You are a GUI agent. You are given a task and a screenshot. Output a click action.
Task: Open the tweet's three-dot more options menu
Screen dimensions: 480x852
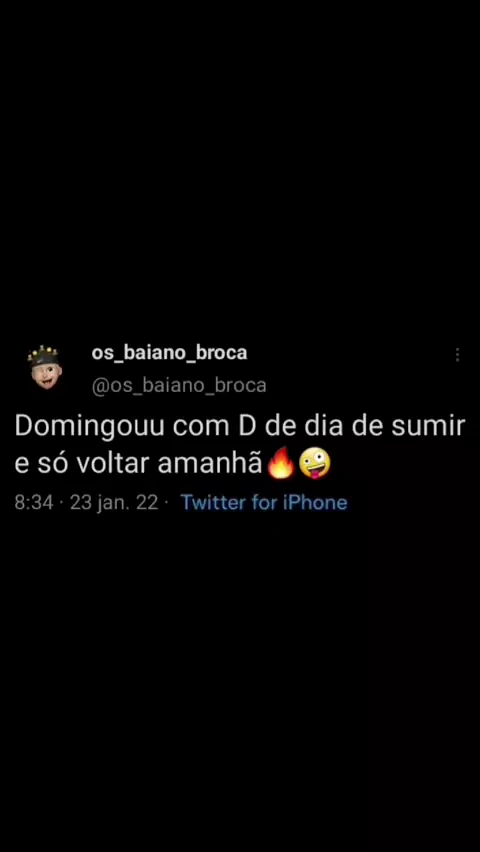click(457, 355)
